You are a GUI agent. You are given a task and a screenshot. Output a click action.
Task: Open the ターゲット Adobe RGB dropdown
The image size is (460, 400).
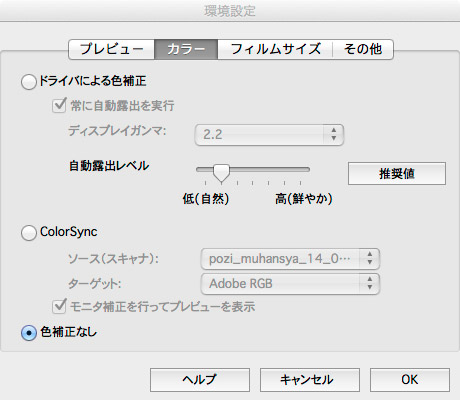point(290,284)
